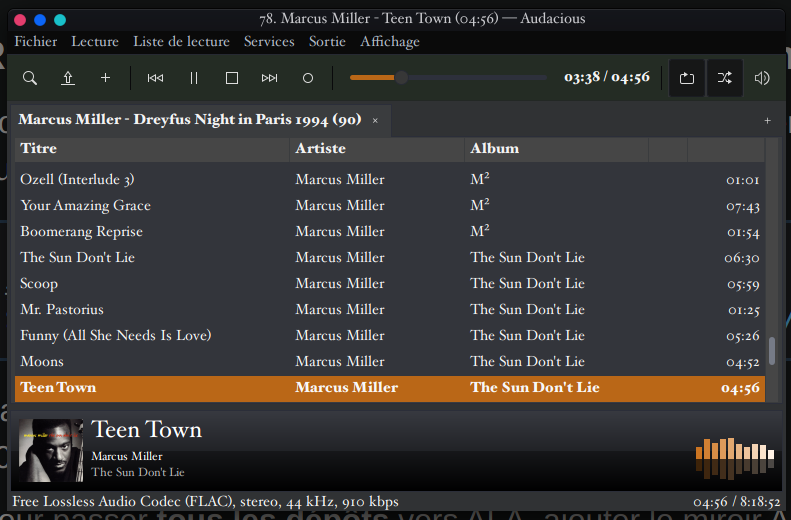
Task: Pause the current playback
Action: [194, 78]
